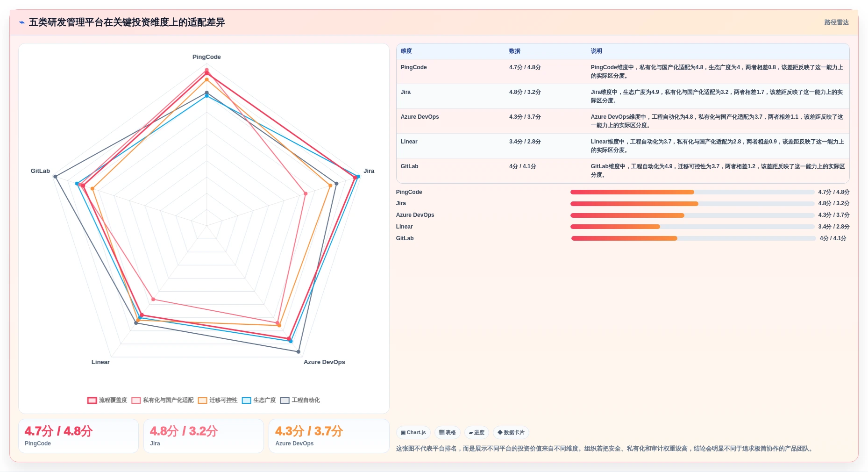Click table cell 4.7分 / 4.8分 for PingCode
Screen dimensions: 868x472
[x=525, y=67]
